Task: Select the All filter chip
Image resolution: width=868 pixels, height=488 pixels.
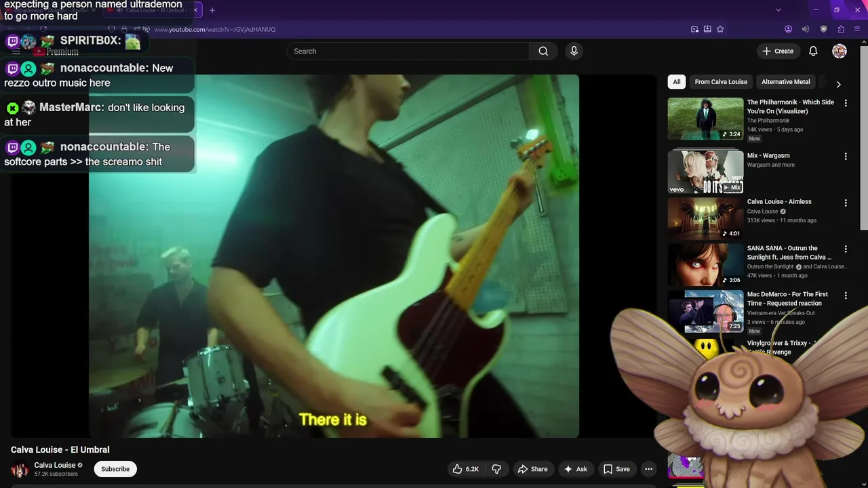Action: click(676, 82)
